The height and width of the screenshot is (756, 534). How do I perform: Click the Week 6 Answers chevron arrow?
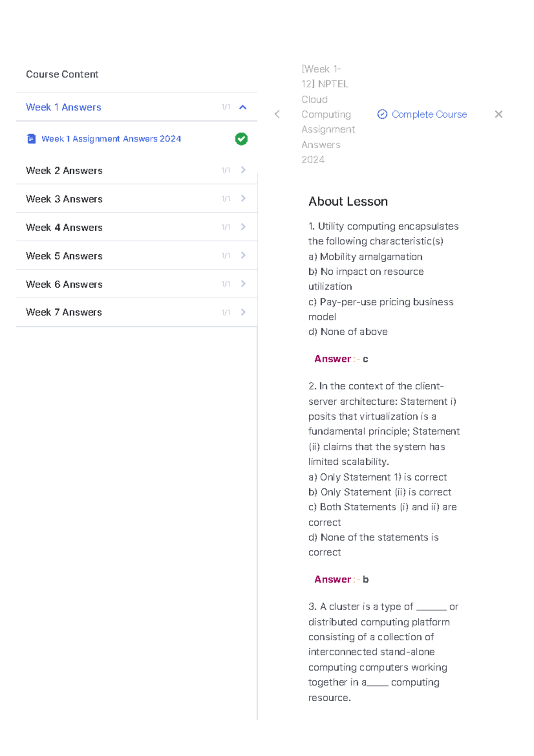243,284
